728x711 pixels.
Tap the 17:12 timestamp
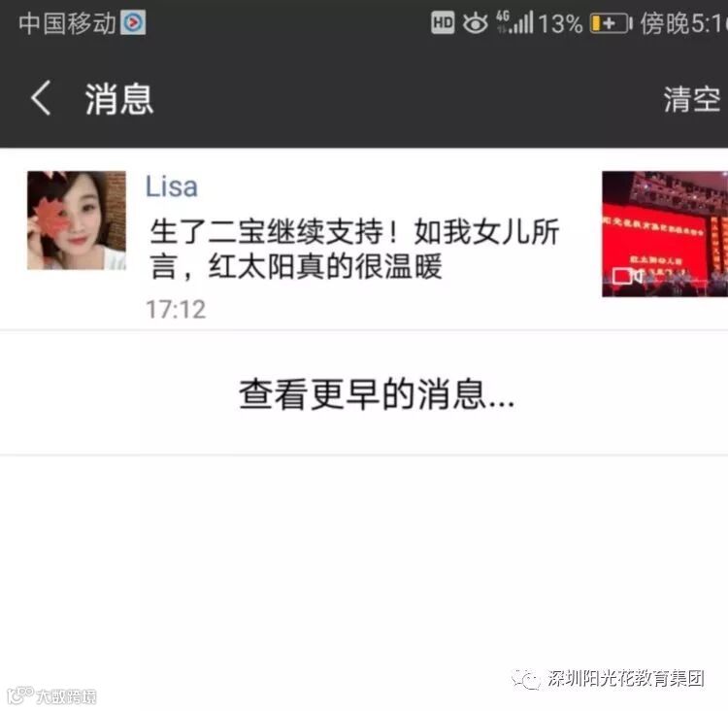click(x=176, y=310)
